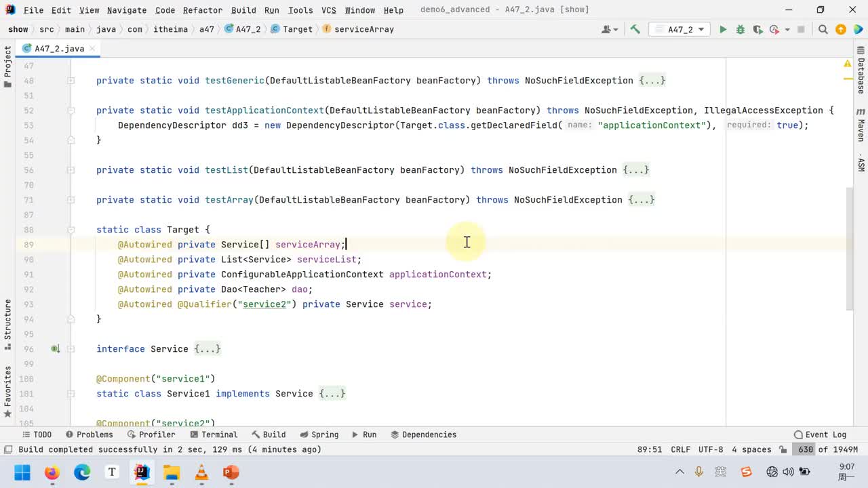868x488 pixels.
Task: Open the Navigate menu
Action: pos(127,10)
